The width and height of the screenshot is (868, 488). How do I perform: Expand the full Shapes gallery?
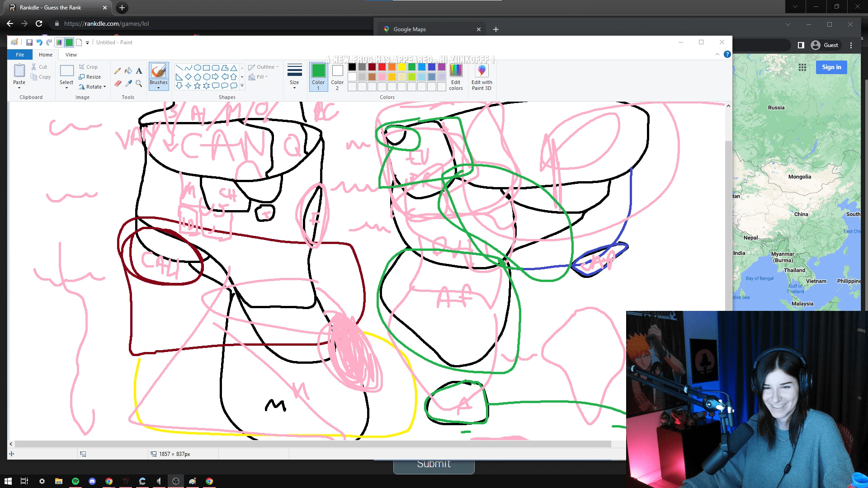click(x=242, y=86)
